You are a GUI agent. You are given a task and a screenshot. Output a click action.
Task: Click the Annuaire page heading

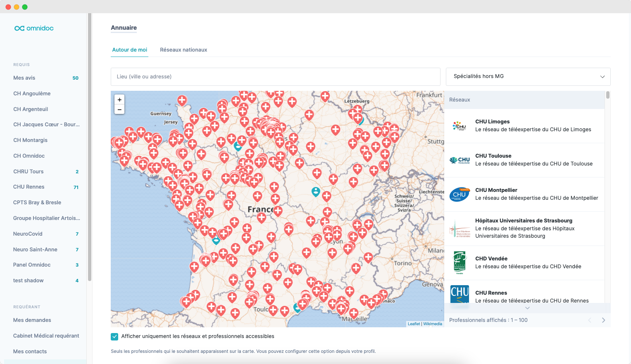(x=124, y=28)
